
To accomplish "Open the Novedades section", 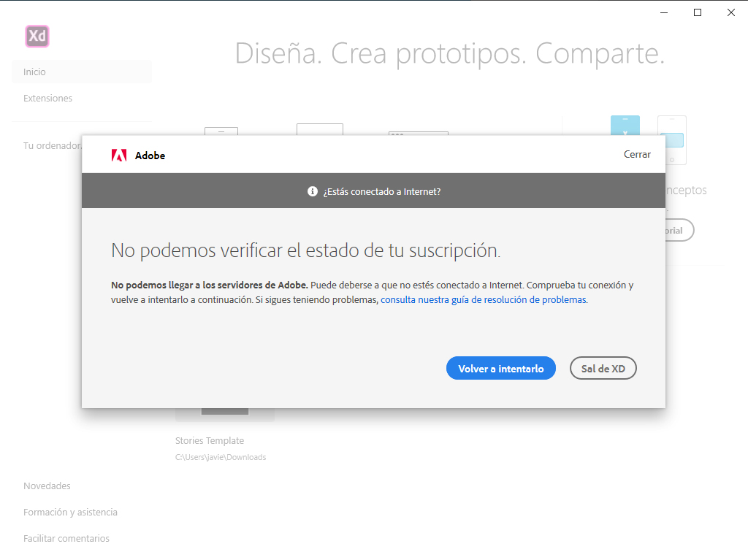I will pyautogui.click(x=47, y=486).
